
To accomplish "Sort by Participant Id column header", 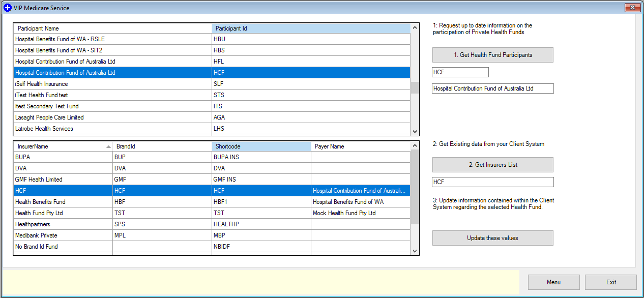I will (x=311, y=28).
